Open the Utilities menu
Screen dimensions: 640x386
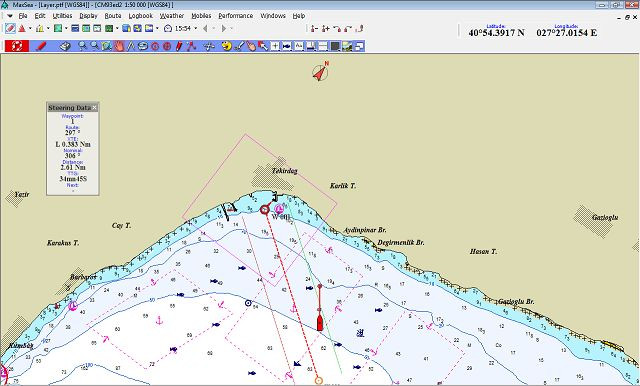click(x=62, y=16)
